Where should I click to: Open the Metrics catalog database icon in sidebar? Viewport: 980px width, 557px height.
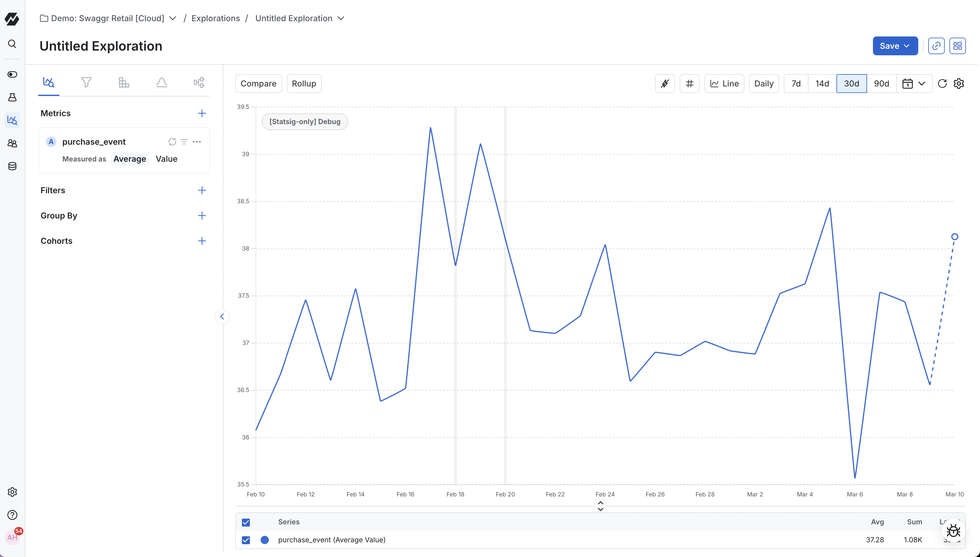pos(12,166)
